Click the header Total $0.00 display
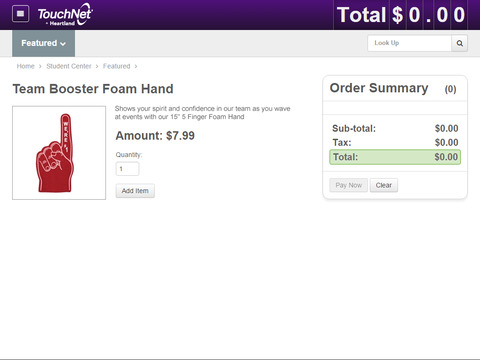 [x=401, y=15]
